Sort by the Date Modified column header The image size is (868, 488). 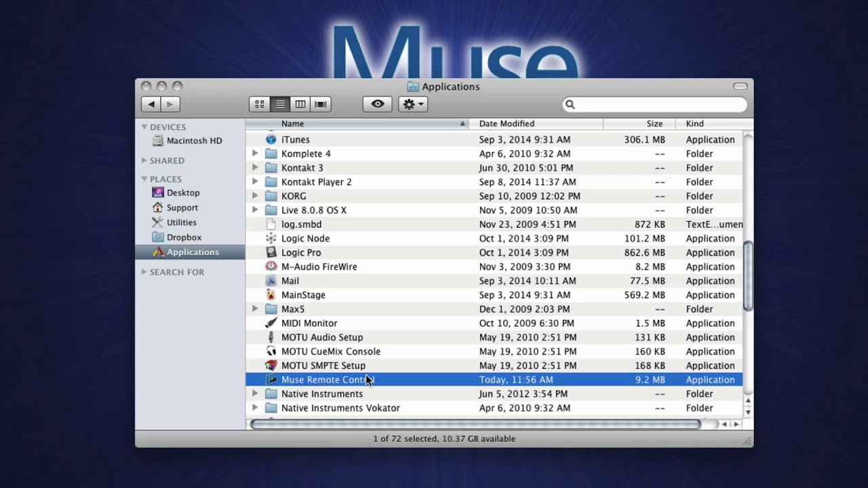[536, 124]
